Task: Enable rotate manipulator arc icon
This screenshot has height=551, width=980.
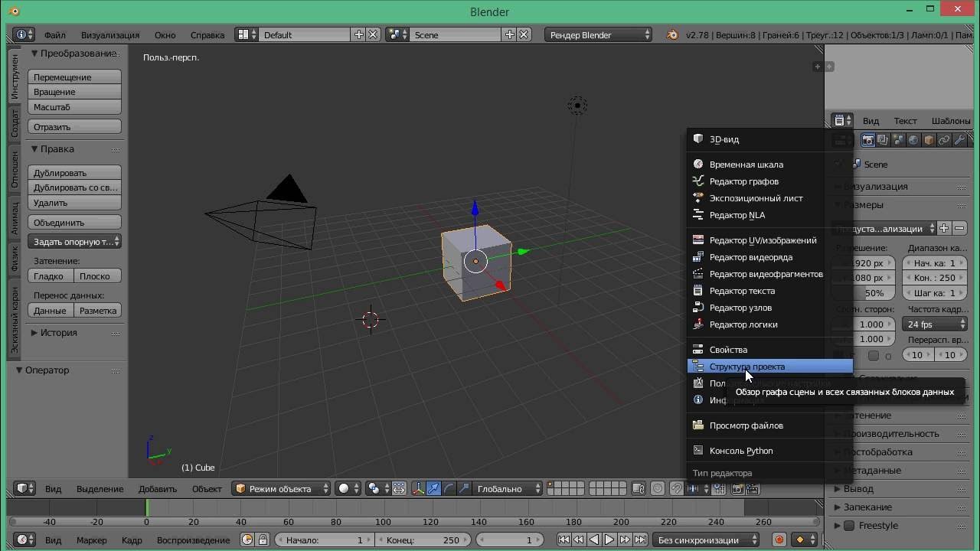Action: coord(449,489)
